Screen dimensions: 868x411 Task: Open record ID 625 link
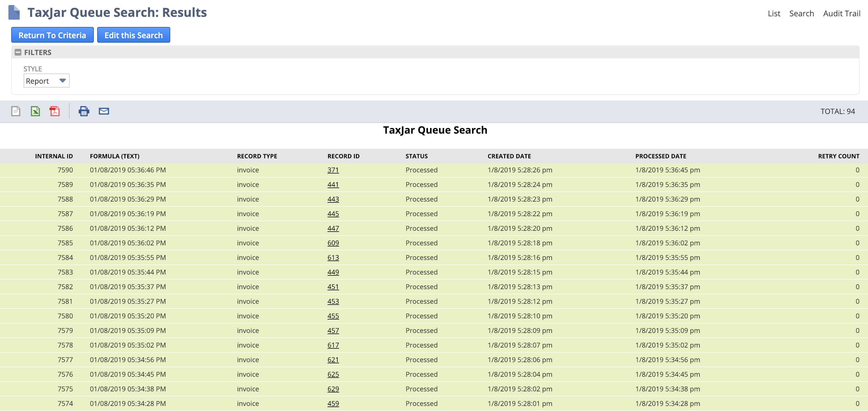[x=333, y=374]
